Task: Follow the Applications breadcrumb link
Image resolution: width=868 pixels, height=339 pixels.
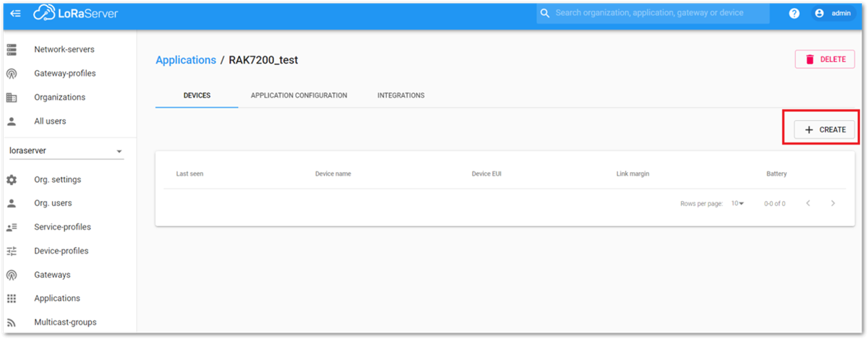Action: tap(186, 60)
